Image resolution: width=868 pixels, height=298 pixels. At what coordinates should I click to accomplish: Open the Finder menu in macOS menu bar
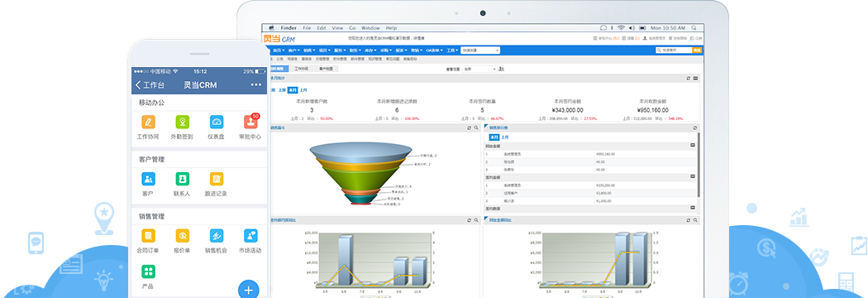[x=289, y=27]
